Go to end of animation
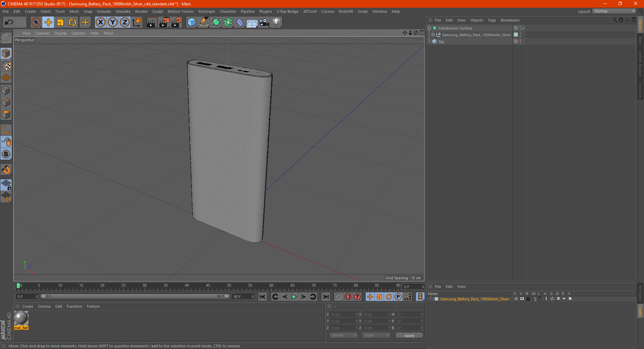Viewport: 644px width, 349px height. 326,297
